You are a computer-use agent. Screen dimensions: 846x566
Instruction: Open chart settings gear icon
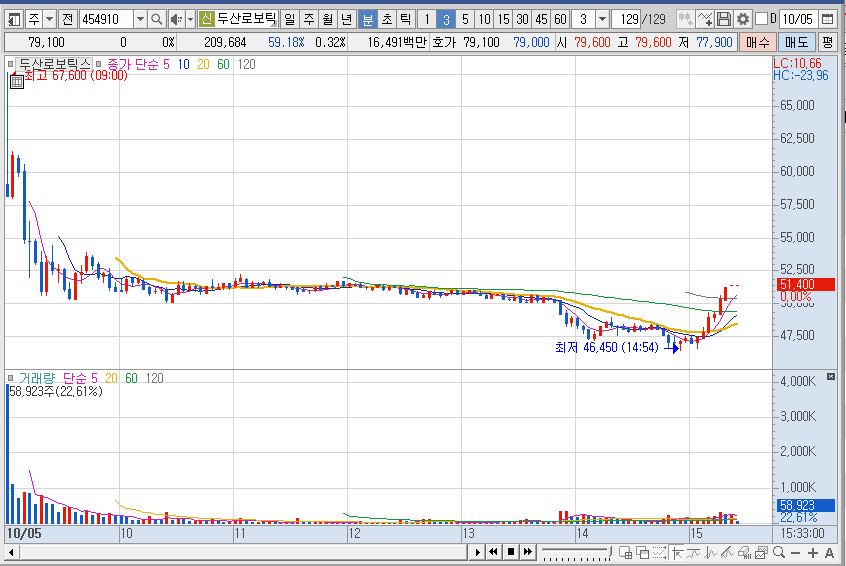(743, 20)
